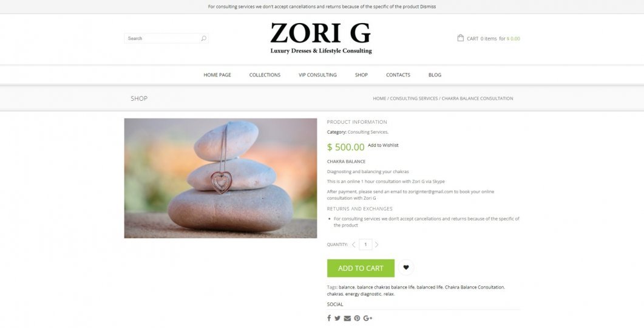Add to wishlist via heart icon
Image resolution: width=644 pixels, height=328 pixels.
406,268
